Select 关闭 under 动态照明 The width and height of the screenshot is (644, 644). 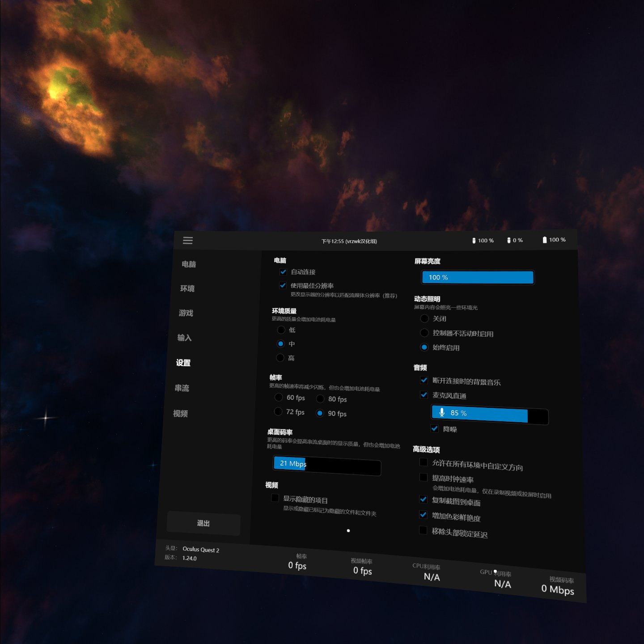tap(424, 318)
